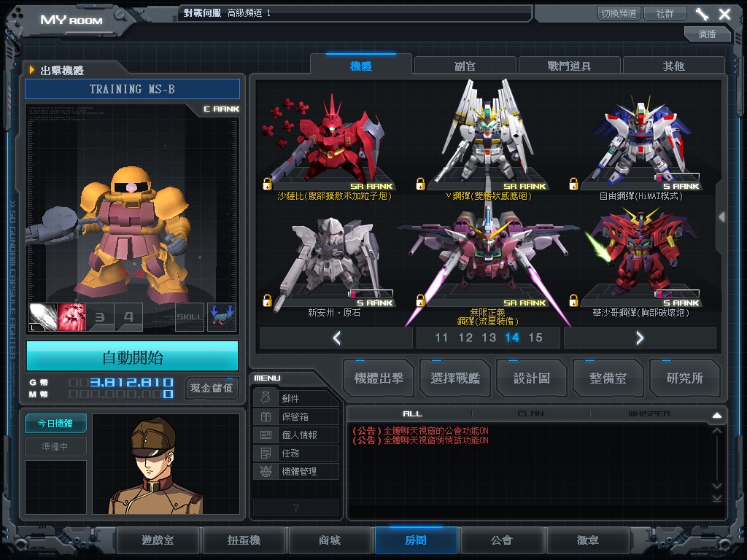The width and height of the screenshot is (747, 560).
Task: Click the 廣播 broadcast button
Action: click(708, 34)
